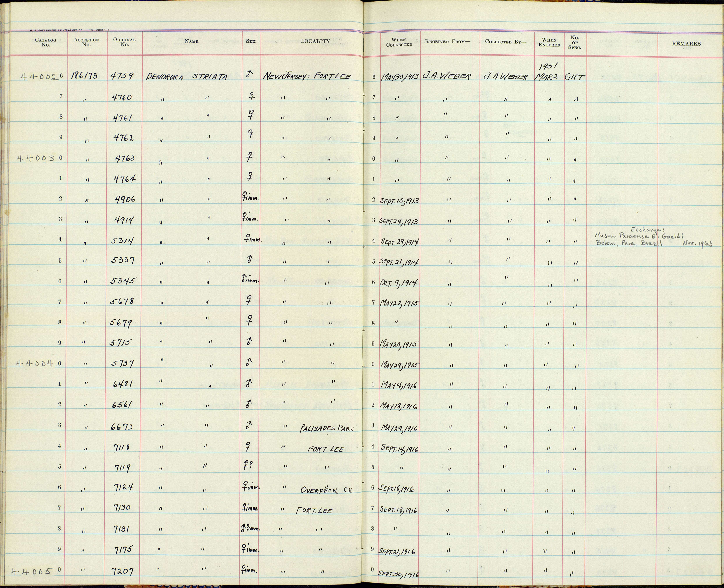Click the 'May 29, 1916' date
The width and height of the screenshot is (724, 588).
click(399, 427)
